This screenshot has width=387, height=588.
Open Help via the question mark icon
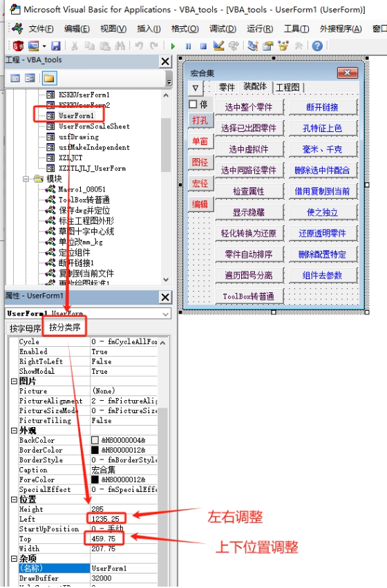pyautogui.click(x=317, y=46)
